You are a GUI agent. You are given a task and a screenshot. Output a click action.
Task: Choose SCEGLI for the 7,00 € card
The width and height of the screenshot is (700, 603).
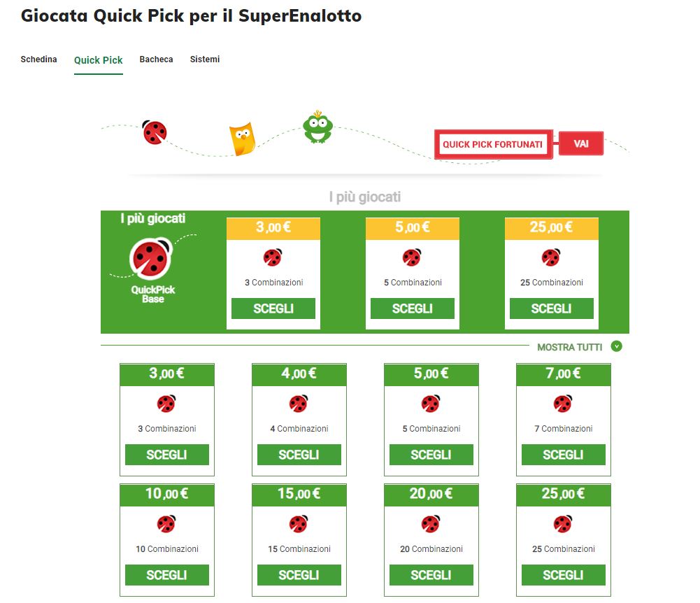click(x=563, y=455)
